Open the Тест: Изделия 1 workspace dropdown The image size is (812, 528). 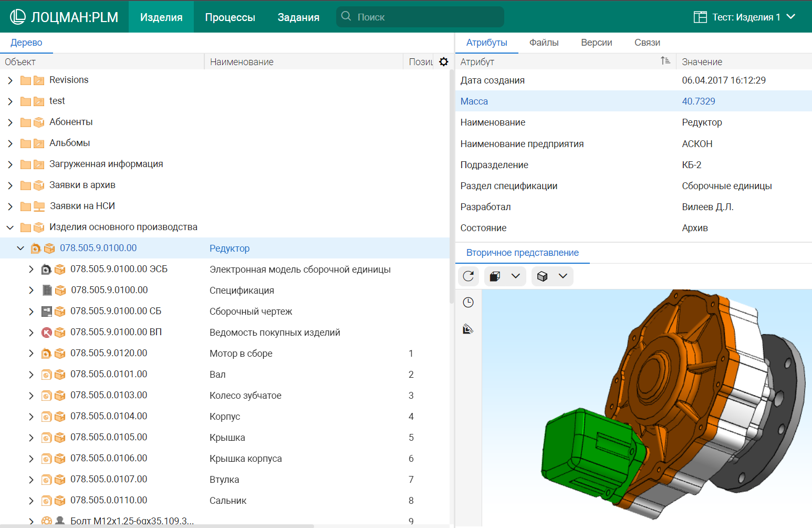click(x=790, y=17)
